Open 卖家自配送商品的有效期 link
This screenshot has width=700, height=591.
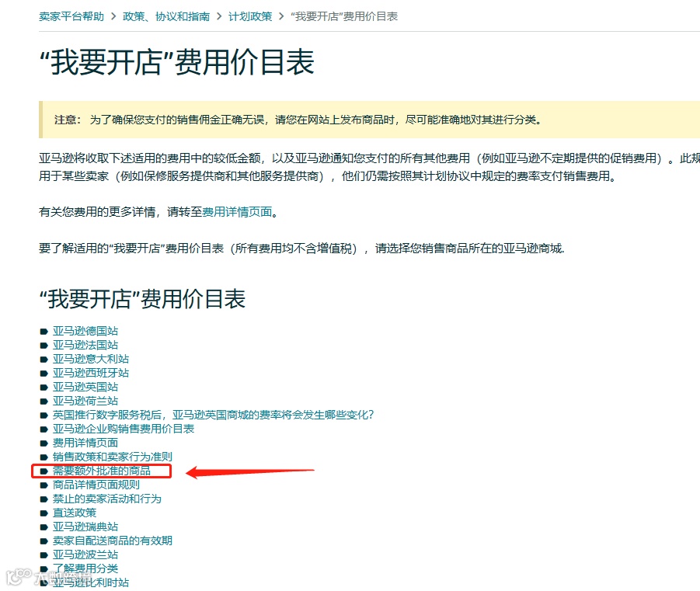(113, 540)
